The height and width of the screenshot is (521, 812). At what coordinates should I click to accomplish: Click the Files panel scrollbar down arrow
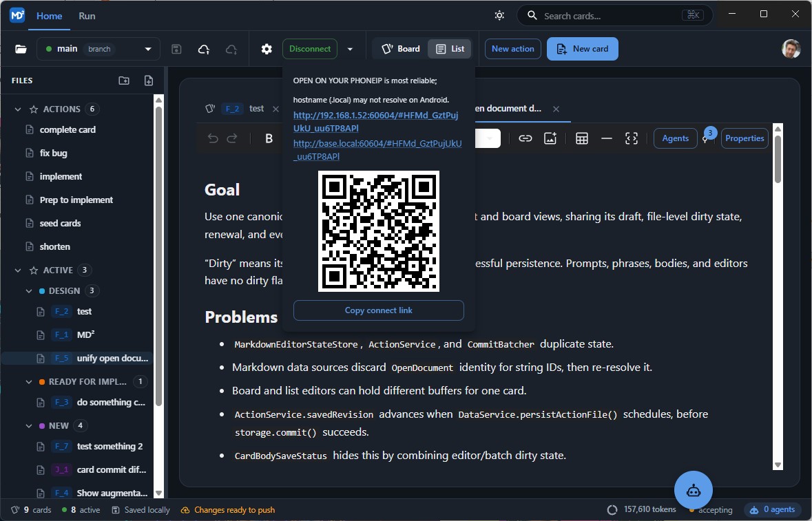point(159,493)
